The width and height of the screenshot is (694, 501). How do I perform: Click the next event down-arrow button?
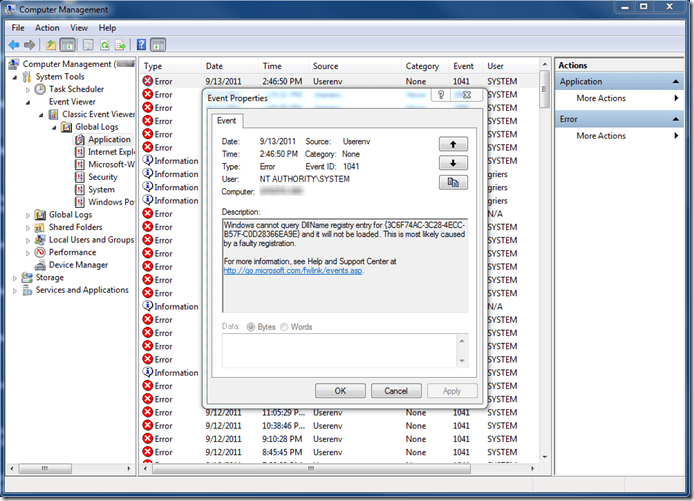coord(453,163)
